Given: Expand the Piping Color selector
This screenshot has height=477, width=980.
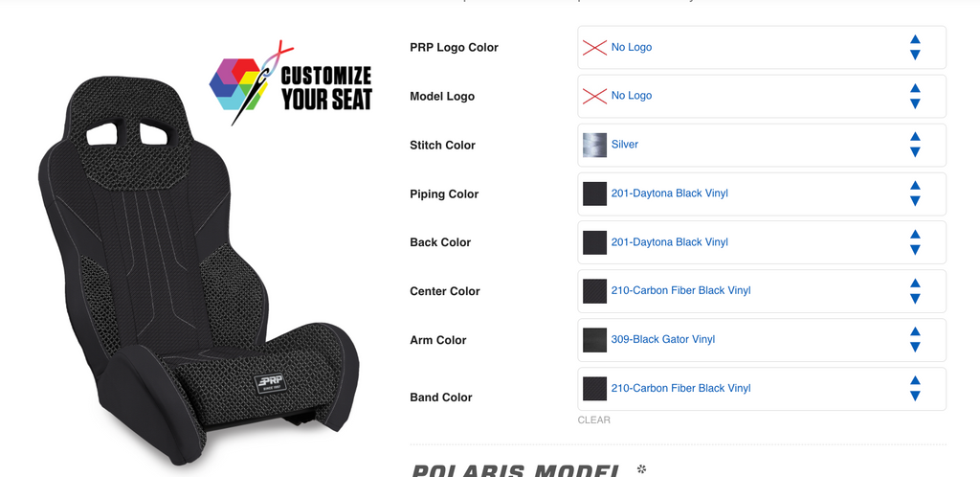Looking at the screenshot, I should pyautogui.click(x=761, y=193).
